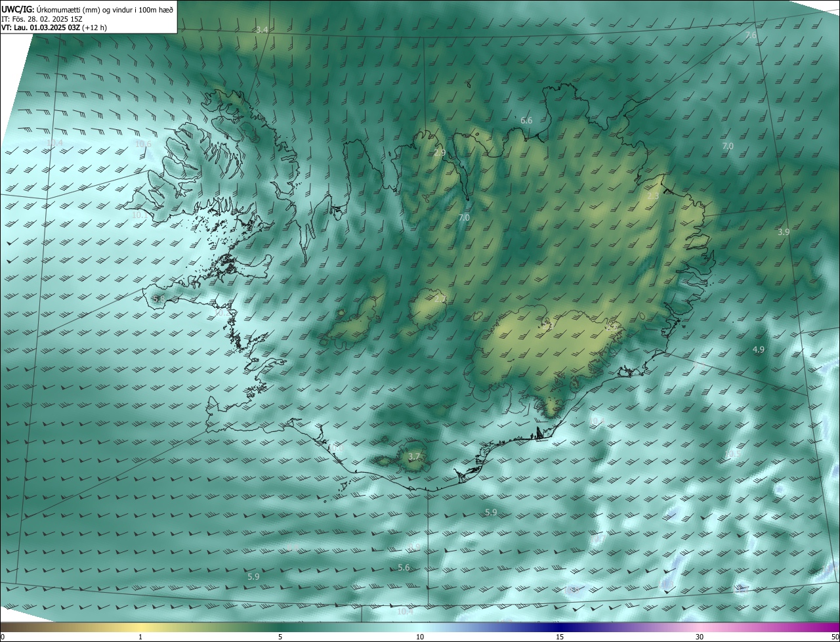
Task: Click the 6.6 value label on the map
Action: (x=526, y=121)
